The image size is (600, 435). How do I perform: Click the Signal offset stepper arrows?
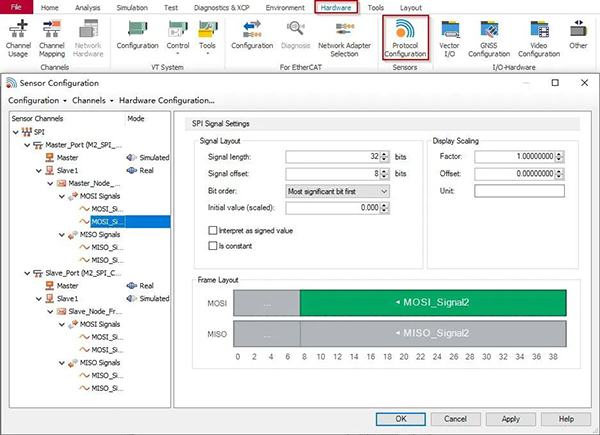[x=385, y=174]
